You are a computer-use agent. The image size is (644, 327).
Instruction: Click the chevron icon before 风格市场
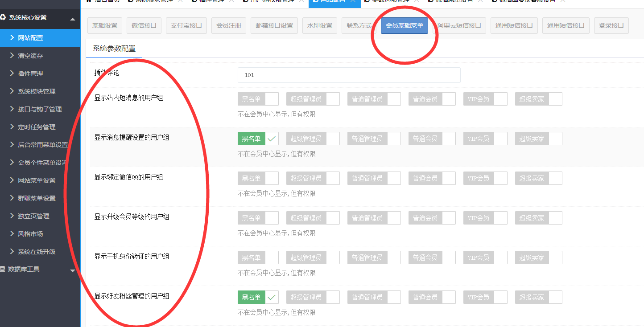(12, 234)
